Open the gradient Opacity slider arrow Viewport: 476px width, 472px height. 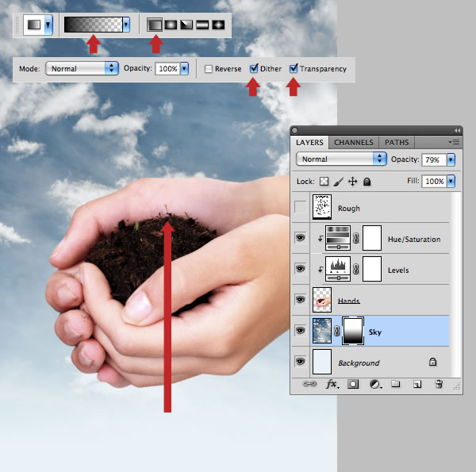click(184, 68)
